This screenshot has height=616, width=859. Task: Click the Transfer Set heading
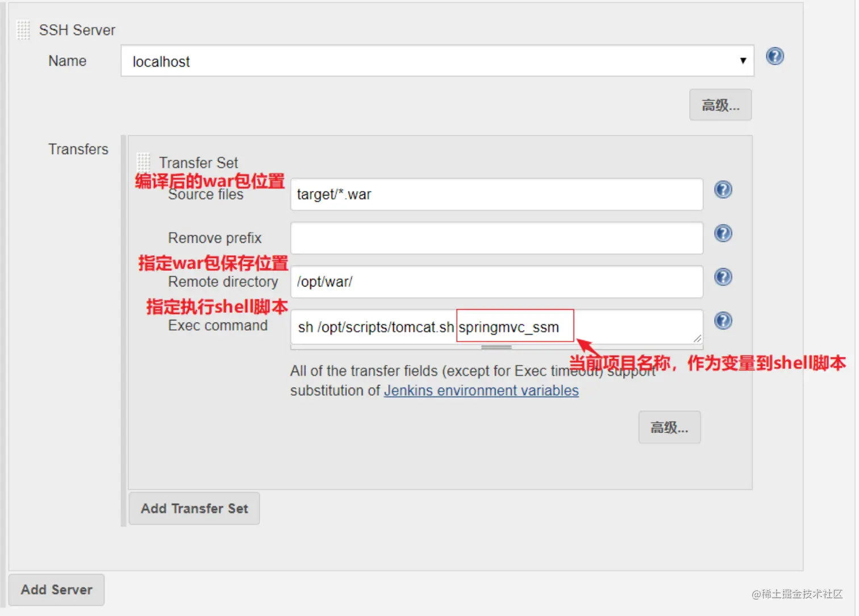198,163
